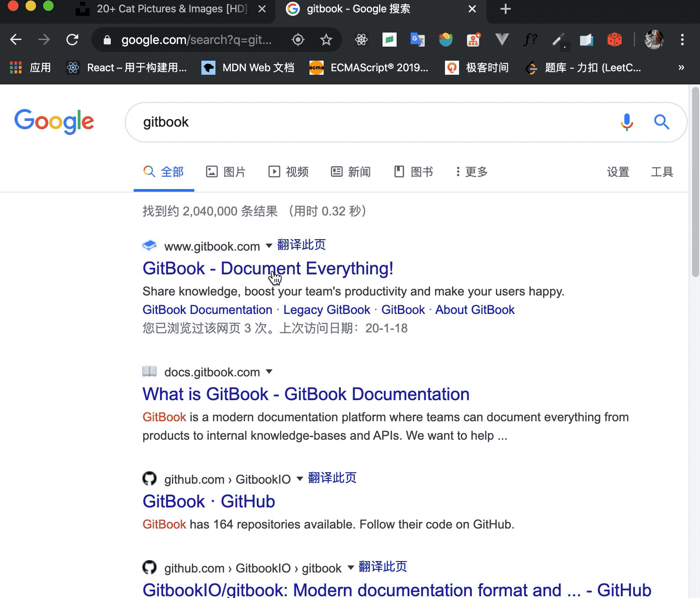Screen dimensions: 700x598
Task: Click the Google Translate extension icon
Action: coord(417,40)
